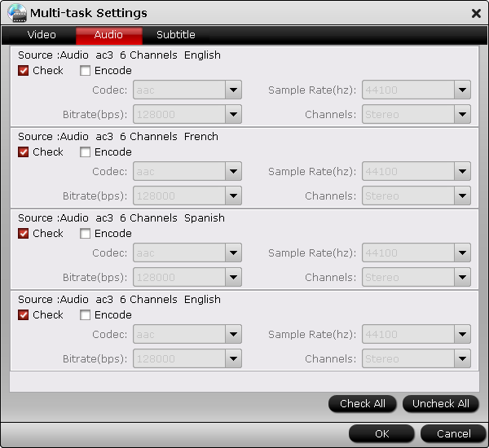
Task: Enable Encode for the Spanish audio track
Action: click(85, 234)
